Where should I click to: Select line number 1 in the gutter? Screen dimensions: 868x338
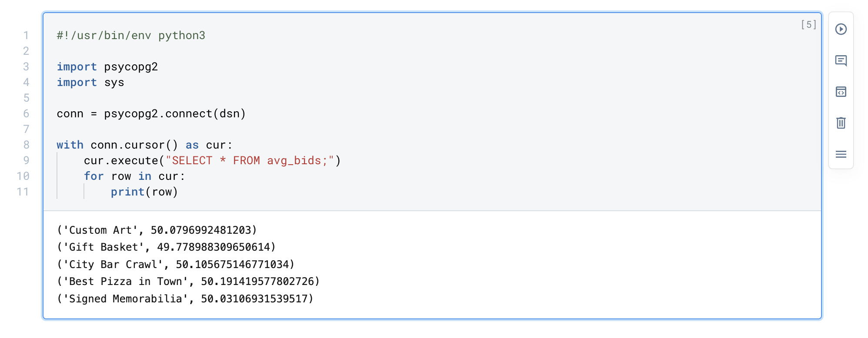click(26, 35)
